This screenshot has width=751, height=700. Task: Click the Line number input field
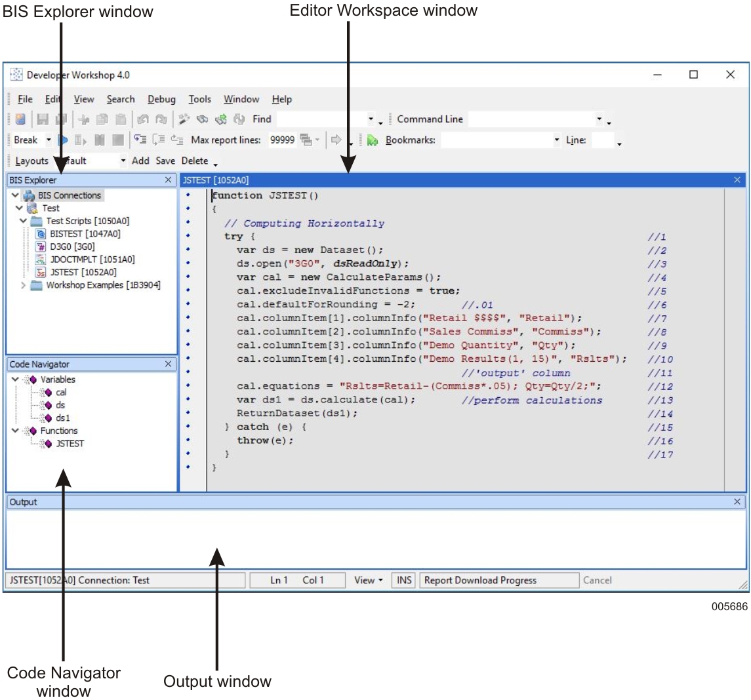(603, 140)
